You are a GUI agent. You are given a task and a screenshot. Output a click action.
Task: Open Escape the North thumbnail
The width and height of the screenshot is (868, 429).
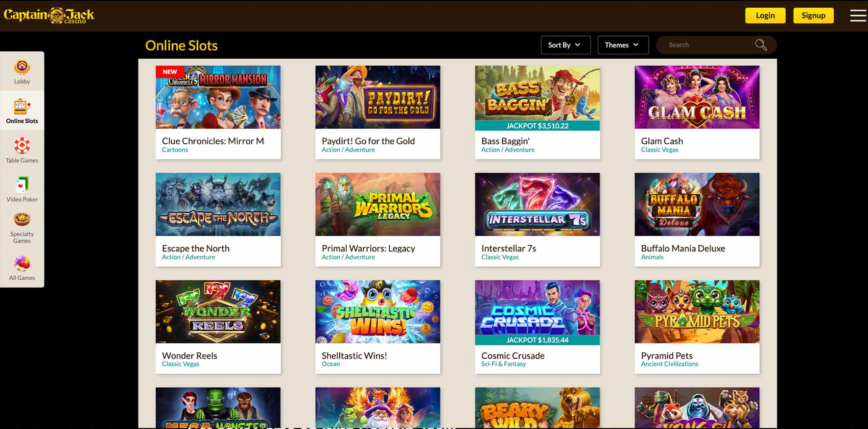click(218, 204)
